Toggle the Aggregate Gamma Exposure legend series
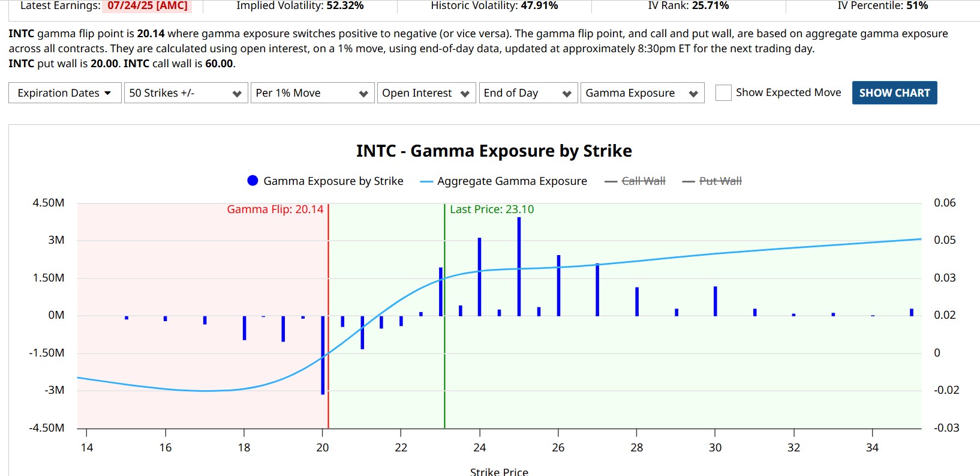Screen dimensions: 980x476 pos(504,181)
